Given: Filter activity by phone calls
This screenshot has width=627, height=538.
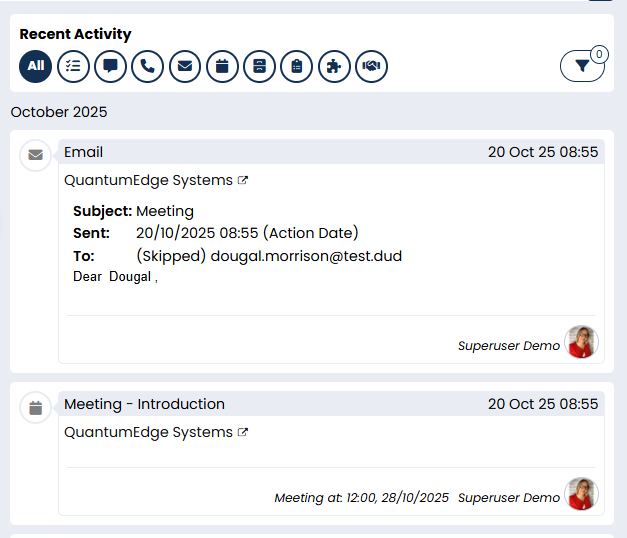Looking at the screenshot, I should (147, 67).
